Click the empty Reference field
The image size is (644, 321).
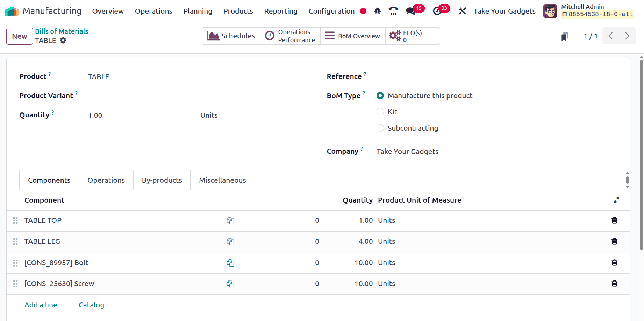pos(496,76)
